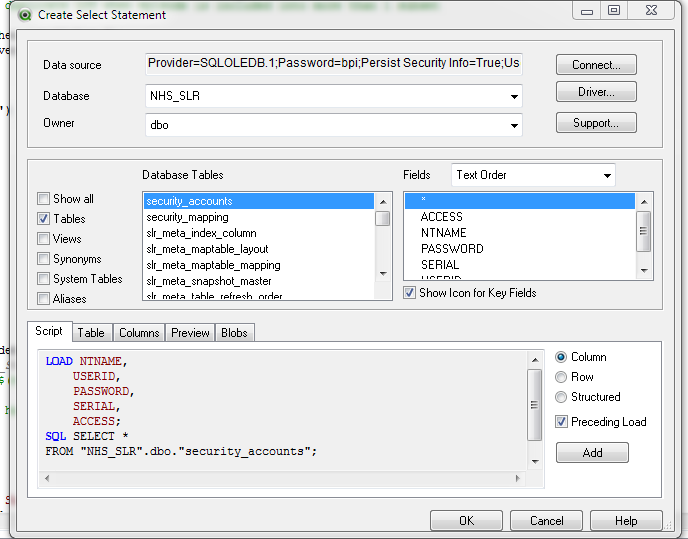Image resolution: width=688 pixels, height=539 pixels.
Task: Click the Add button
Action: pyautogui.click(x=592, y=453)
